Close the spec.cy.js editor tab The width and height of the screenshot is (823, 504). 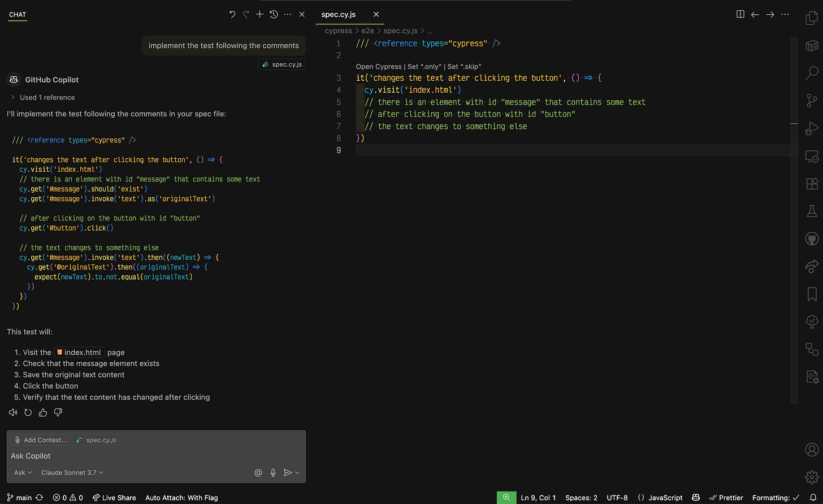point(376,15)
